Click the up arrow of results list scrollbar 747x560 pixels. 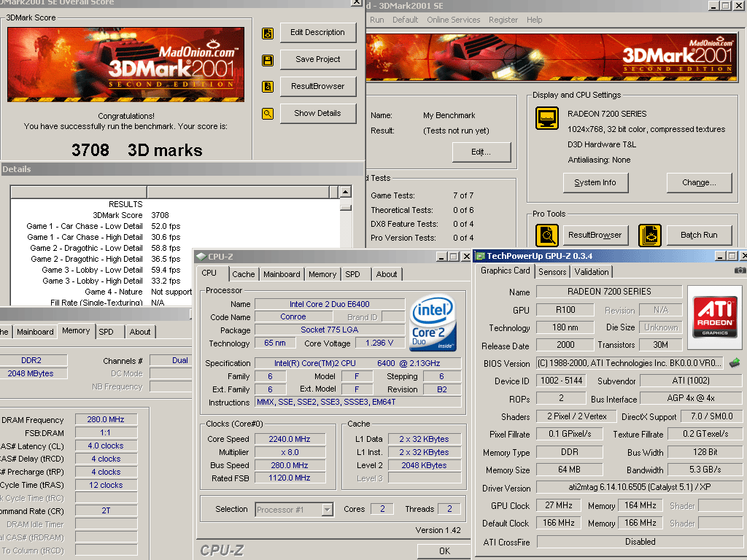tap(345, 192)
